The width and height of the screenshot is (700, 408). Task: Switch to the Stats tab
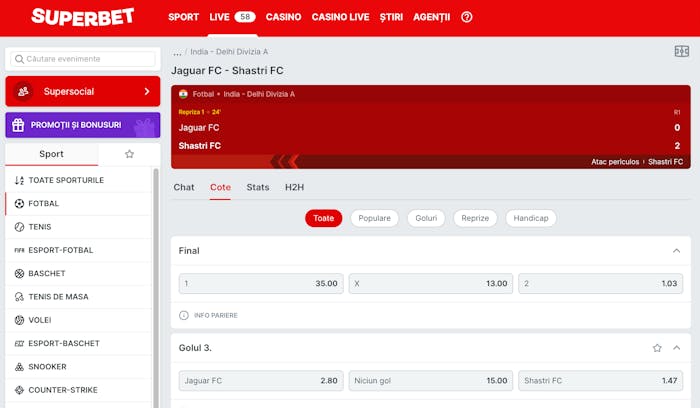click(x=258, y=187)
